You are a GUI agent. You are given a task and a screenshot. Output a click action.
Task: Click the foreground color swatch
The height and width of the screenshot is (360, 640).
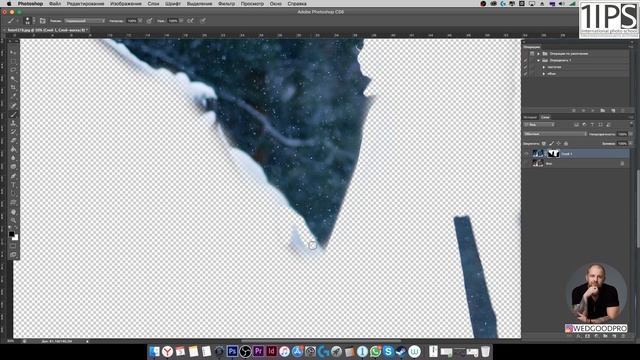11,233
